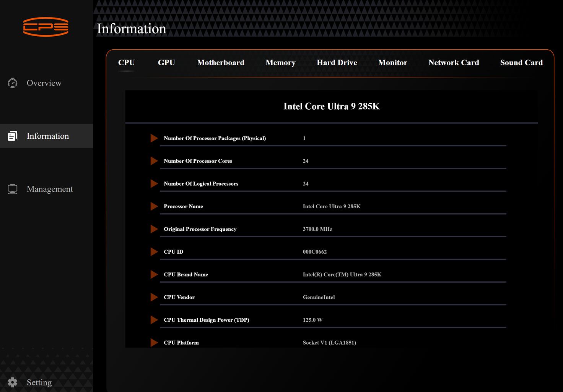The height and width of the screenshot is (392, 563).
Task: Click arrow beside Number Of Processor Cores
Action: pos(154,161)
